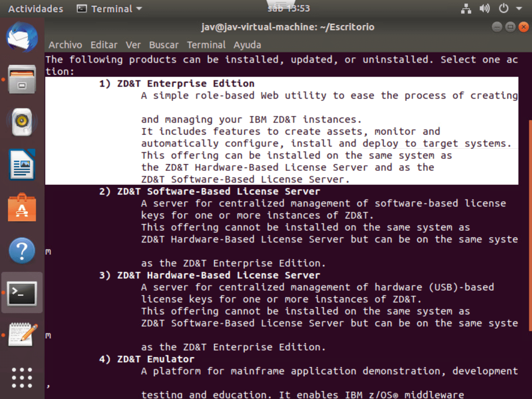This screenshot has width=532, height=399.
Task: Open the clock calendar dropdown
Action: 289,9
